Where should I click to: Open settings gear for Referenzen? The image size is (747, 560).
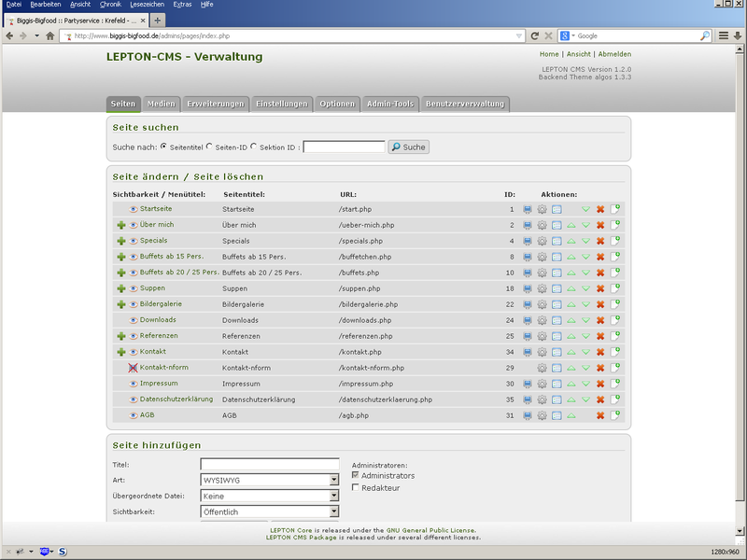click(x=543, y=336)
